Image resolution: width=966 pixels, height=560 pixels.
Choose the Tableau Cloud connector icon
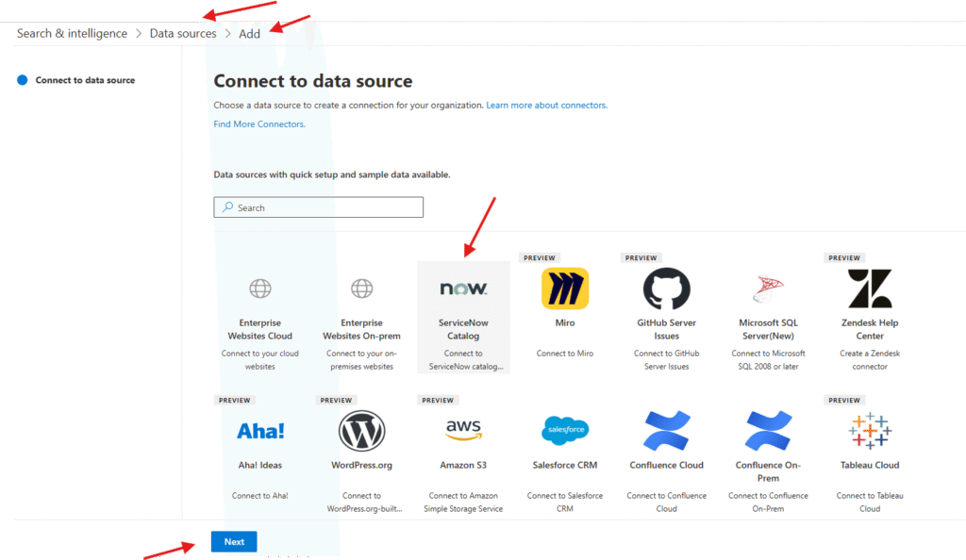click(x=870, y=431)
